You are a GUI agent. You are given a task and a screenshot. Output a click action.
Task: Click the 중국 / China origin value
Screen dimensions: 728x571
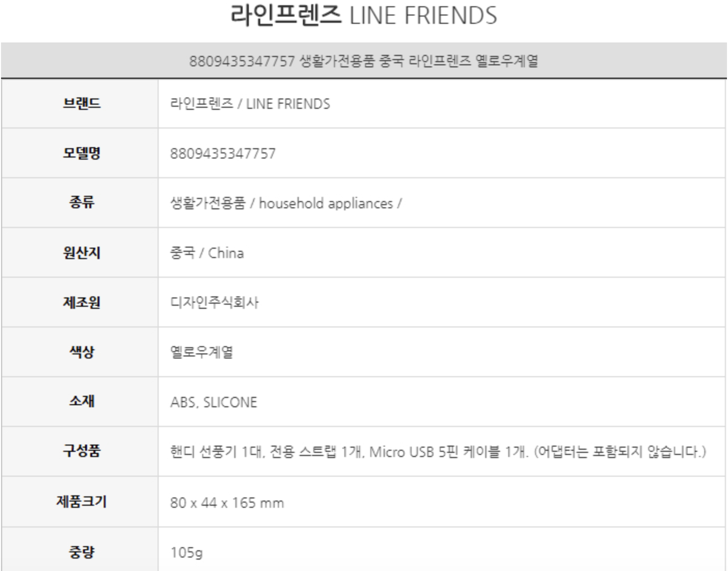pyautogui.click(x=207, y=253)
